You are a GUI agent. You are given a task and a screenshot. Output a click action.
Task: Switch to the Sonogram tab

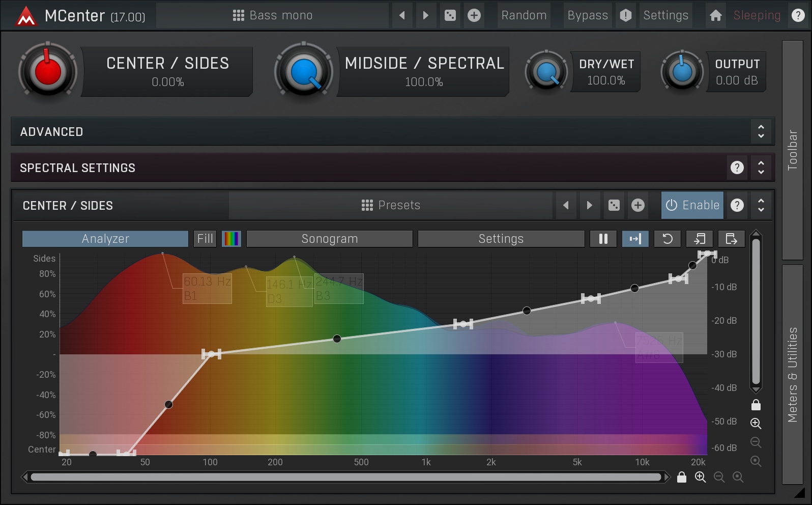coord(329,239)
